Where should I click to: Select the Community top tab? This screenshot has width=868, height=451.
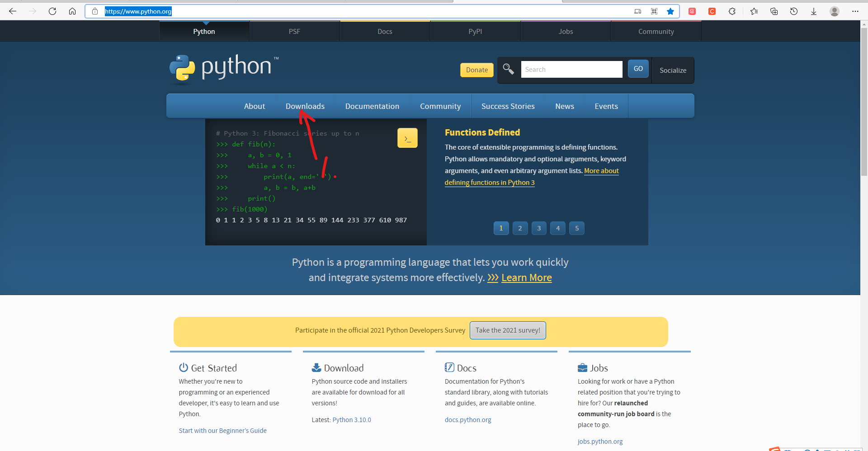point(656,31)
